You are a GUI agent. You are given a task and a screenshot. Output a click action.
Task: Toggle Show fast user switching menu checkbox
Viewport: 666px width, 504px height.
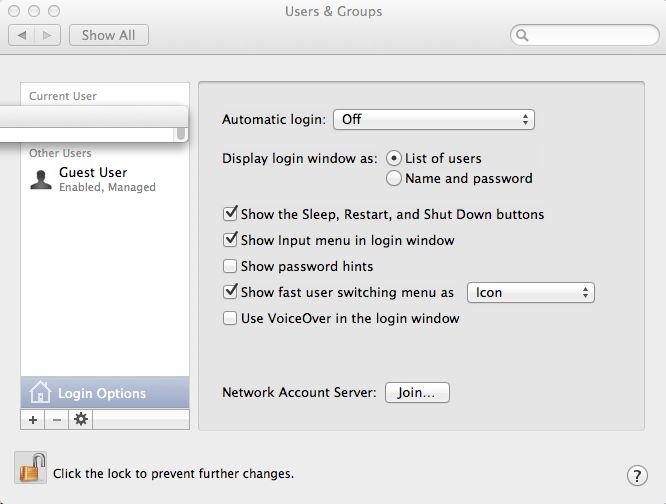(x=230, y=292)
